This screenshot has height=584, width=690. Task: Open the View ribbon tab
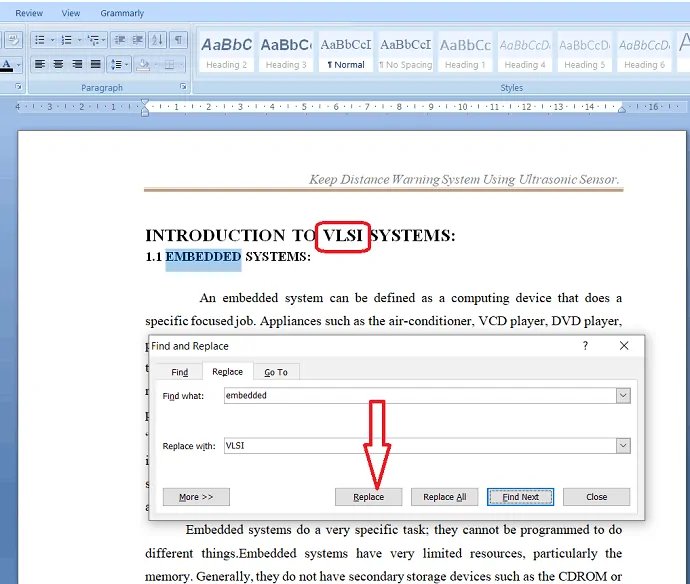(70, 13)
